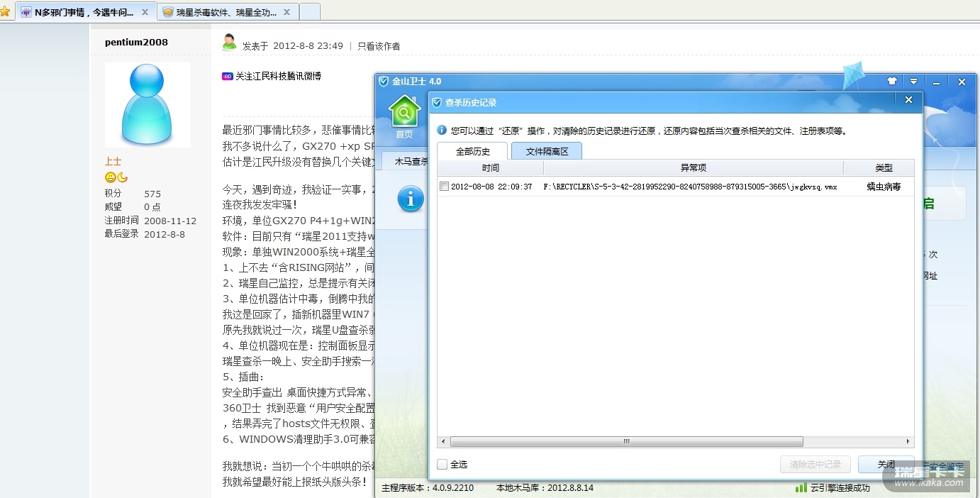
Task: Click the favicon of the N多邪门事情 tab
Action: point(26,12)
